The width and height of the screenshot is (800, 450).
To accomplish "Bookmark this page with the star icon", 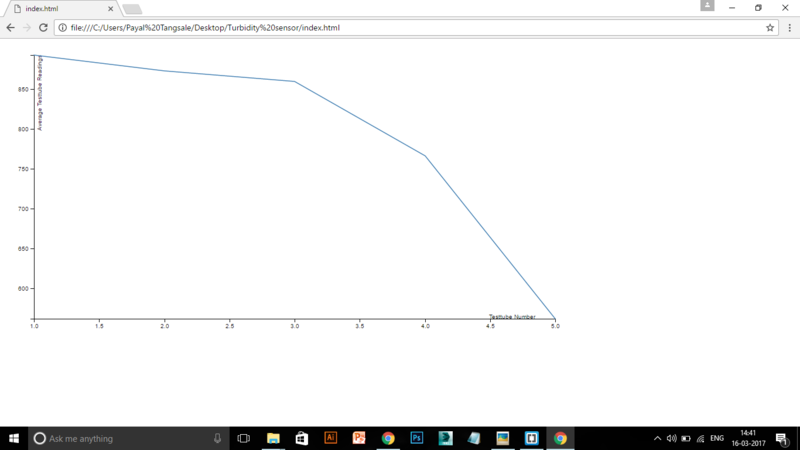I will pyautogui.click(x=770, y=28).
